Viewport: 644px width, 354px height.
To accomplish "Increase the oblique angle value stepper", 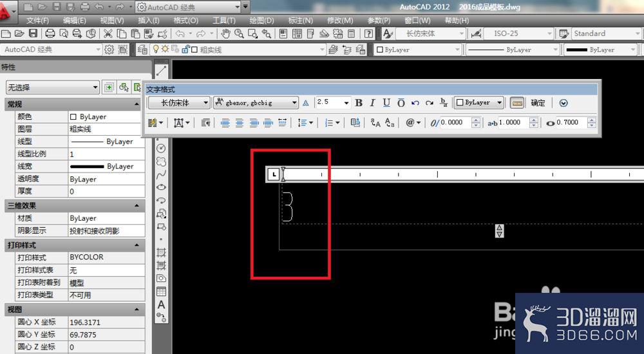I will [x=476, y=120].
